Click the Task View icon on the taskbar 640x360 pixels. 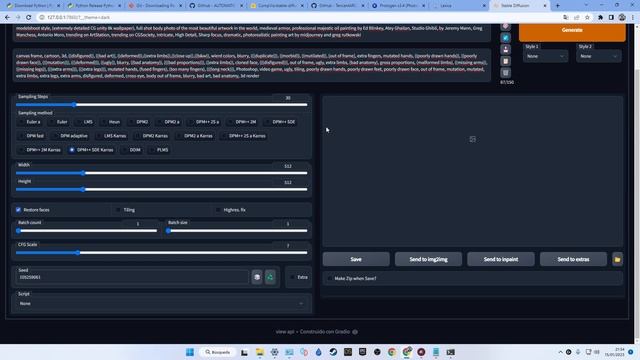click(x=244, y=352)
